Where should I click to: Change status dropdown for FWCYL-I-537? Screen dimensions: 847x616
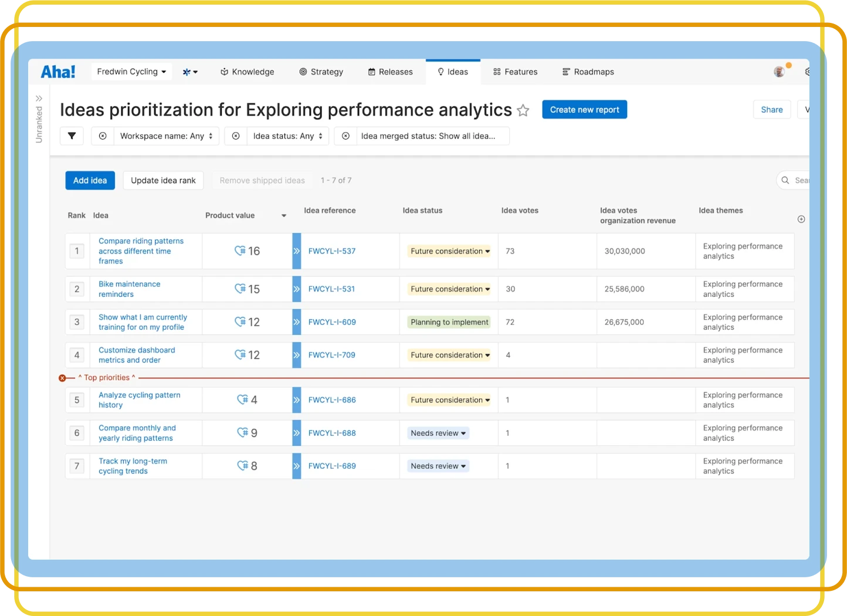tap(450, 251)
